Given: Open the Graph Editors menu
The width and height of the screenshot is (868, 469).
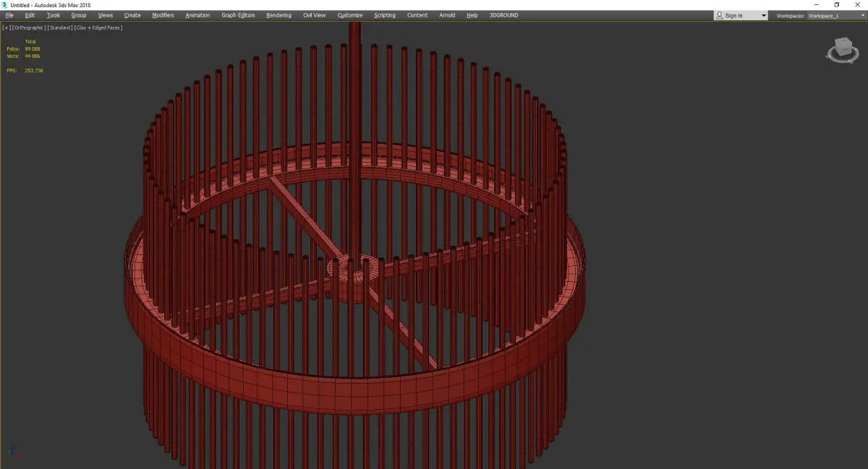Looking at the screenshot, I should coord(238,15).
